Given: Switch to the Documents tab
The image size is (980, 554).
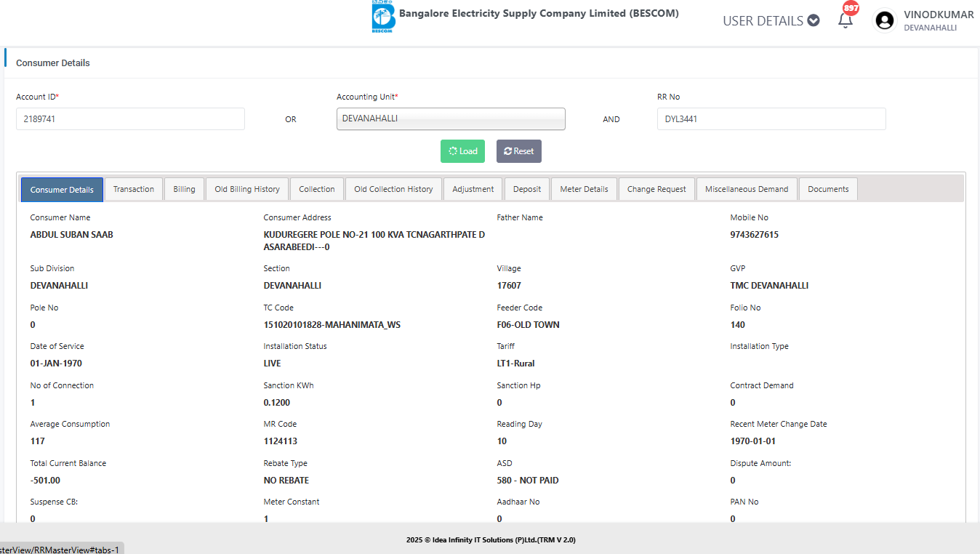Looking at the screenshot, I should tap(828, 189).
